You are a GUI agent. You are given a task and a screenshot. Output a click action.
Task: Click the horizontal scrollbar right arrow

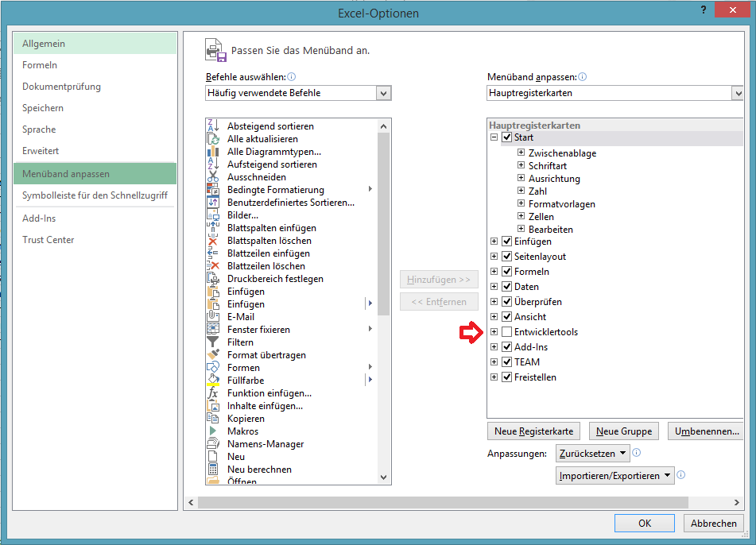[737, 502]
